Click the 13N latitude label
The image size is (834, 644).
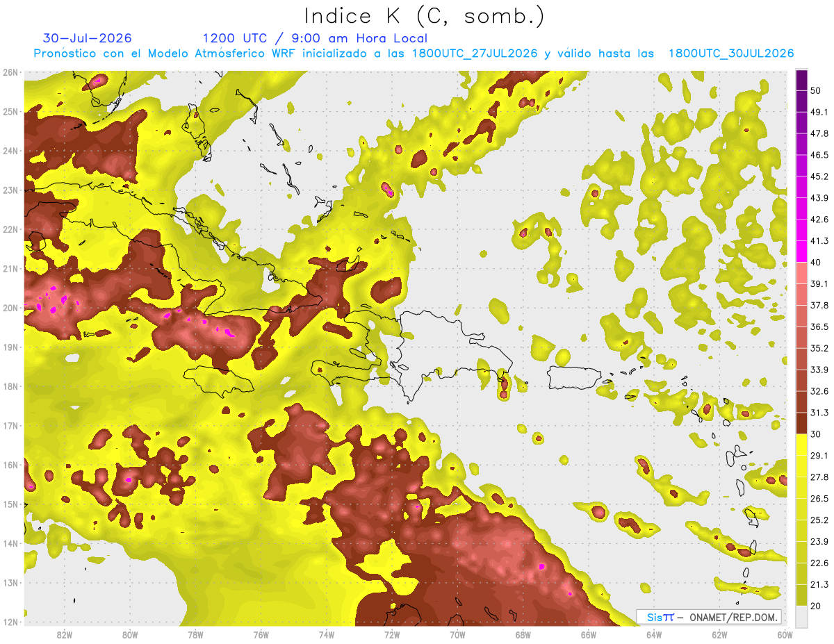click(10, 582)
